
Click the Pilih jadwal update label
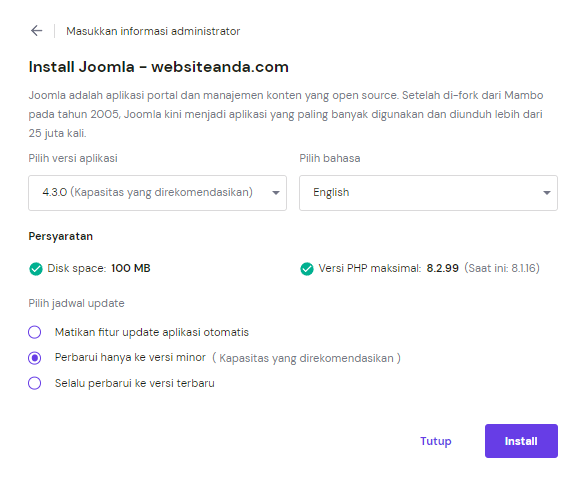pos(76,303)
